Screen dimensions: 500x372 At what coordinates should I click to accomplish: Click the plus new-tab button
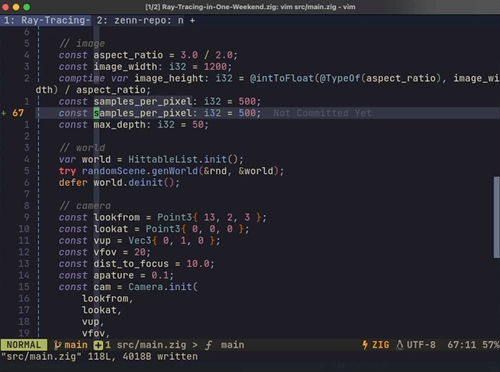coord(192,20)
